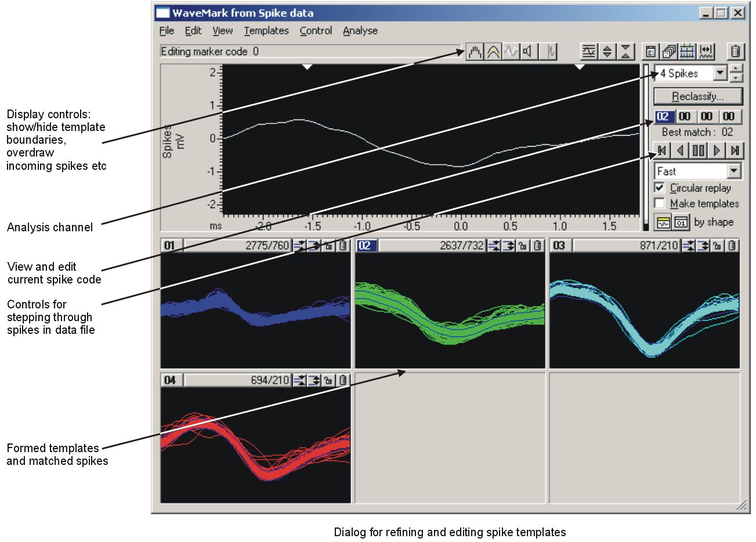Disable Circular replay
The height and width of the screenshot is (542, 756).
(x=659, y=187)
